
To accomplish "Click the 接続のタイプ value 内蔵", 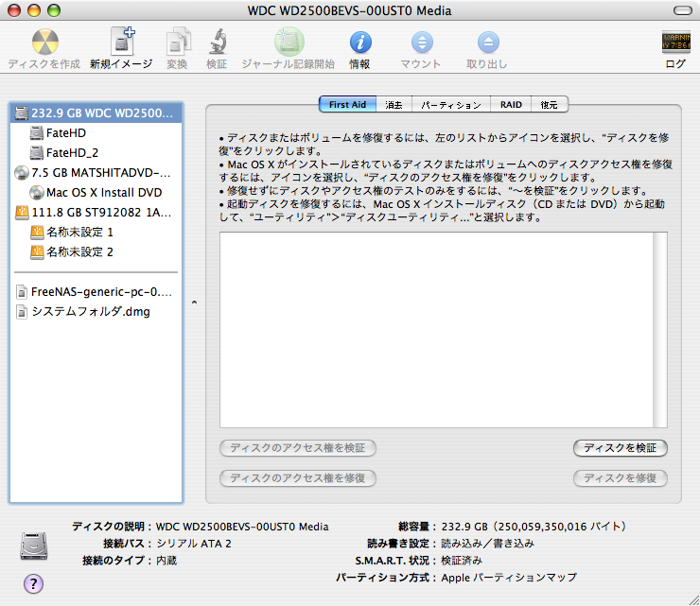I will [166, 561].
